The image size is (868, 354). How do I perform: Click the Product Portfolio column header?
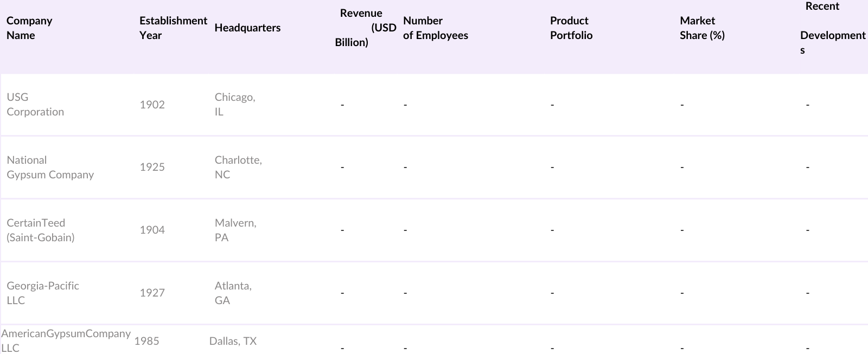click(x=571, y=28)
